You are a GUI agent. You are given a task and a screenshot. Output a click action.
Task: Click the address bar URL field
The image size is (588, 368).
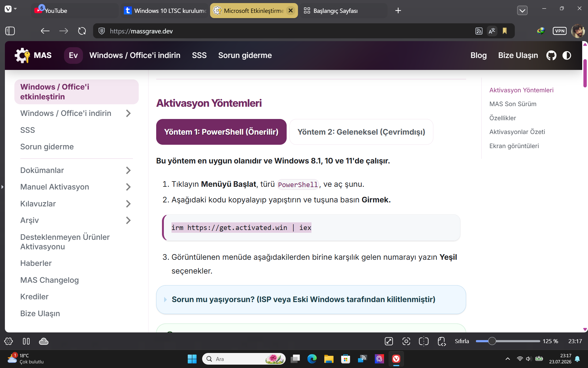288,31
